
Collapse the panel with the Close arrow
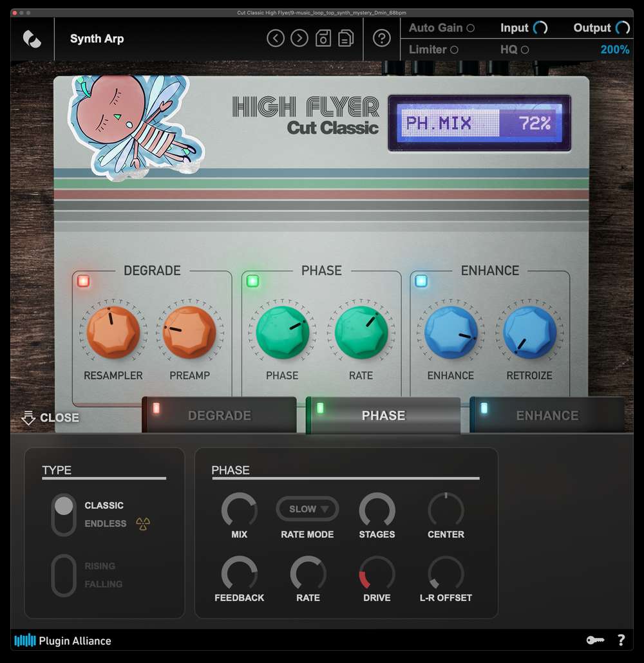50,418
